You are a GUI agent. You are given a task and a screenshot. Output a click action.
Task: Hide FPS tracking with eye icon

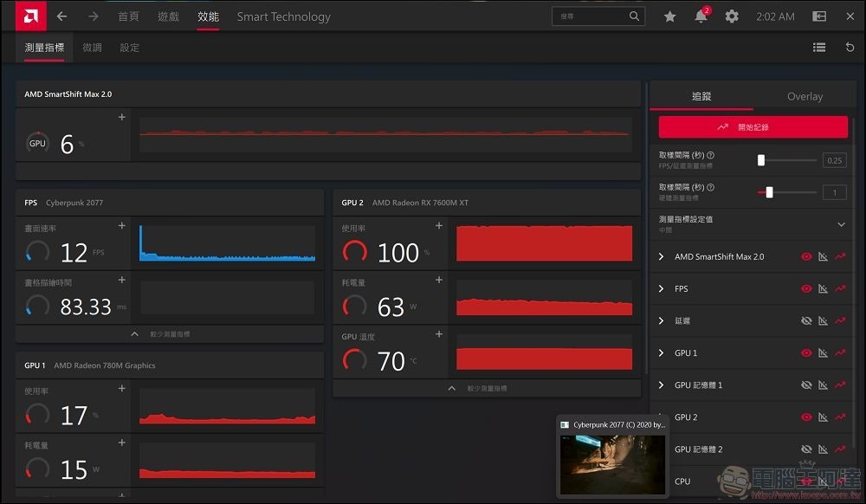[806, 288]
